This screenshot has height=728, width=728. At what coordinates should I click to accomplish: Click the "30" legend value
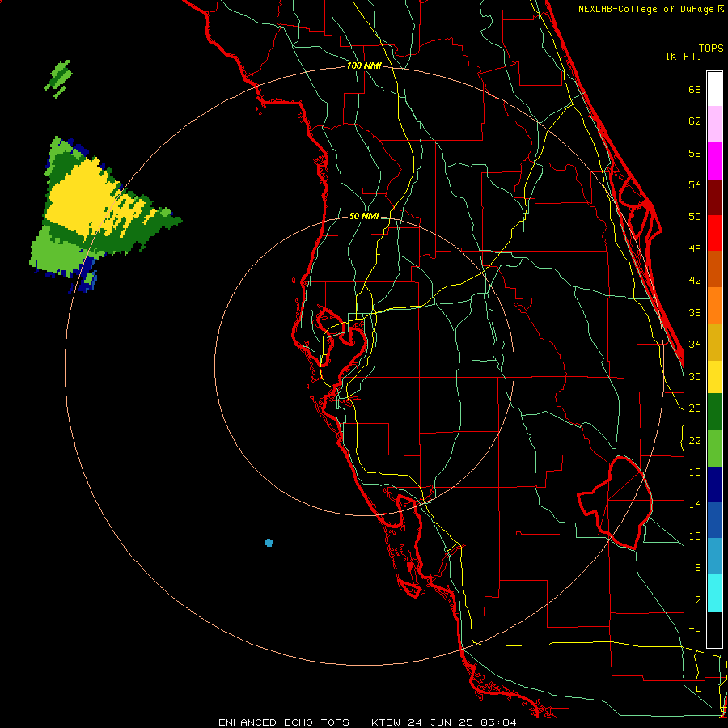[x=695, y=376]
